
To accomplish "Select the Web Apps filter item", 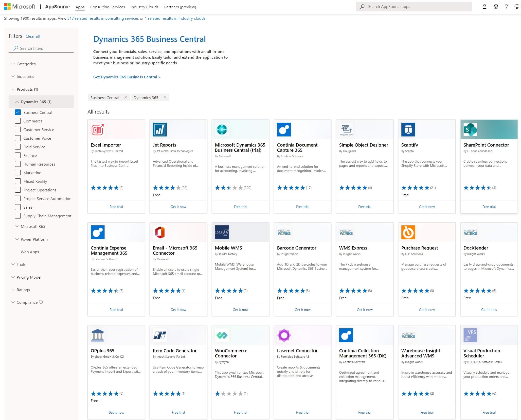I will tap(30, 252).
